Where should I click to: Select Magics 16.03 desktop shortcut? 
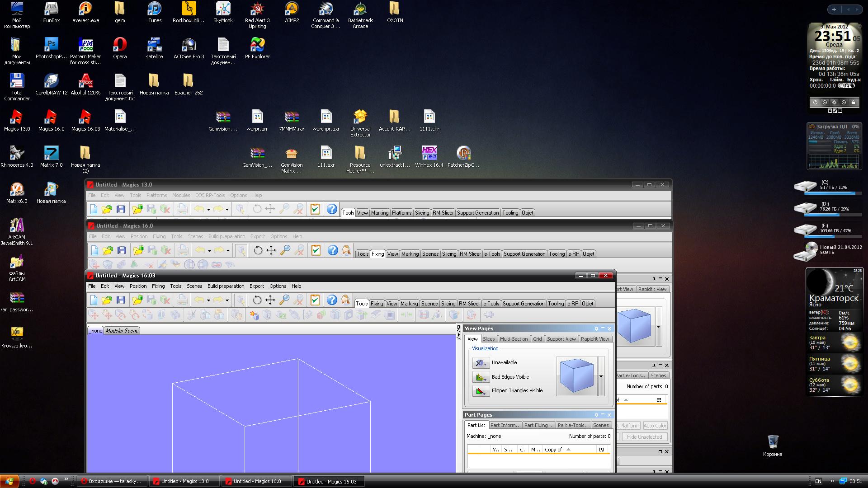tap(85, 121)
